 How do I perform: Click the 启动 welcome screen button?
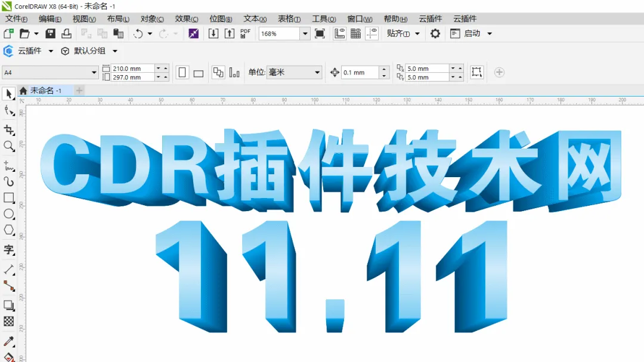[x=465, y=33]
